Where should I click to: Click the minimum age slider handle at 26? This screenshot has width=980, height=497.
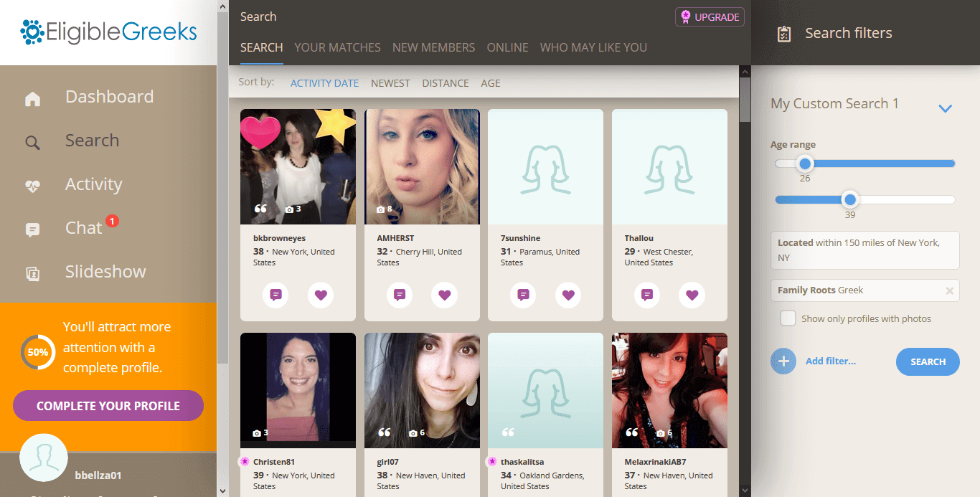tap(805, 164)
